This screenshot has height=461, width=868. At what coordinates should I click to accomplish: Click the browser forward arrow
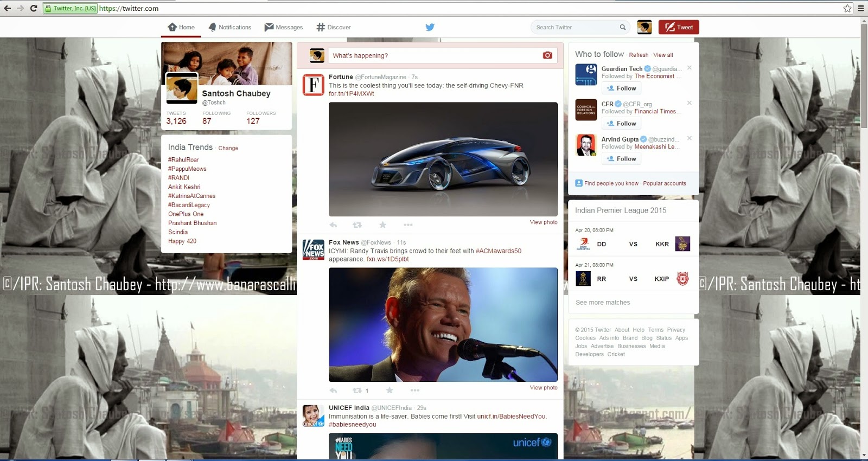coord(21,8)
